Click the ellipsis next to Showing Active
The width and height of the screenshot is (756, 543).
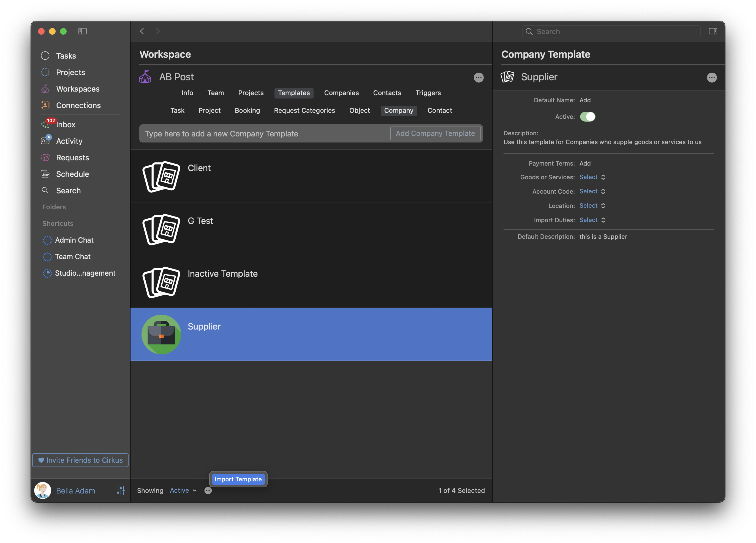coord(208,490)
